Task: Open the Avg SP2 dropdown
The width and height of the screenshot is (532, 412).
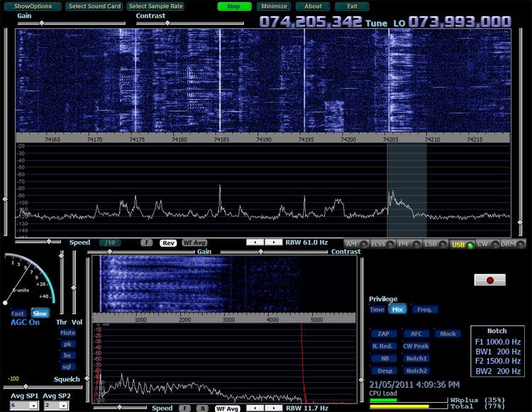Action: [55, 405]
